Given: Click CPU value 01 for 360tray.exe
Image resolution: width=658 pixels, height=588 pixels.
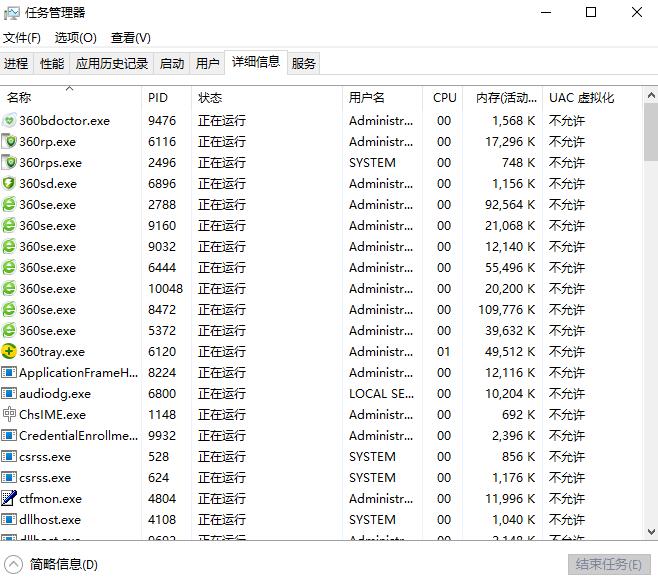Looking at the screenshot, I should 444,352.
